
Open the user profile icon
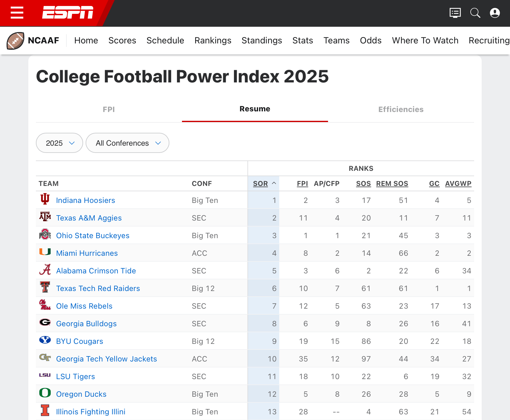(x=495, y=13)
